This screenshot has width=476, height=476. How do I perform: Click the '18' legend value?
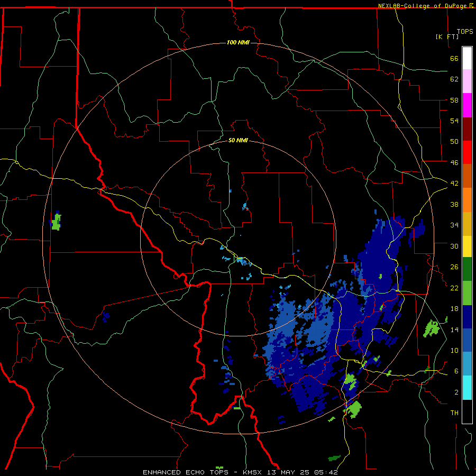[454, 309]
